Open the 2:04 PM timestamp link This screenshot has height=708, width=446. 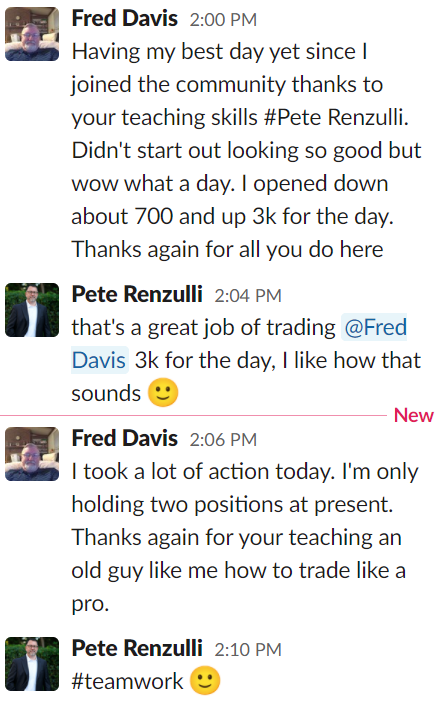[248, 296]
